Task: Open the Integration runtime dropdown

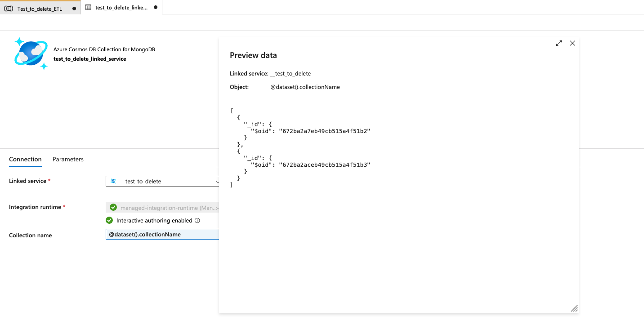Action: coord(163,207)
